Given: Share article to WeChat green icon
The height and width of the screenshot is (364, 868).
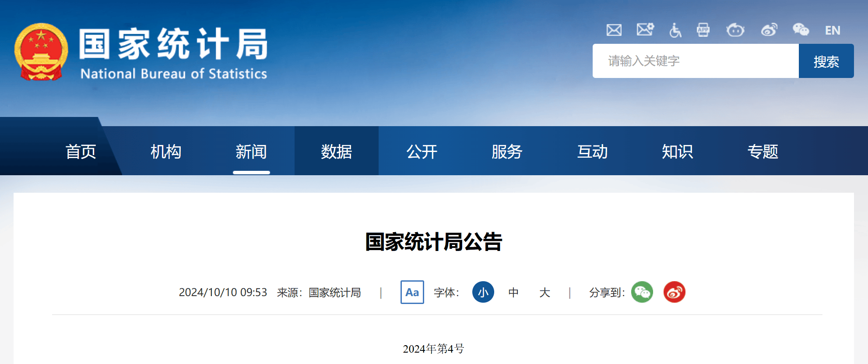Looking at the screenshot, I should [642, 292].
